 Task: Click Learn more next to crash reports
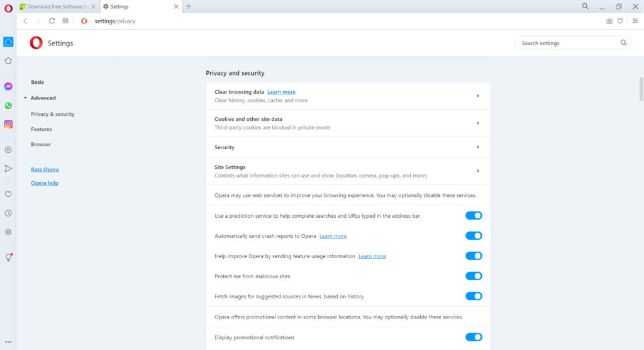pyautogui.click(x=333, y=236)
